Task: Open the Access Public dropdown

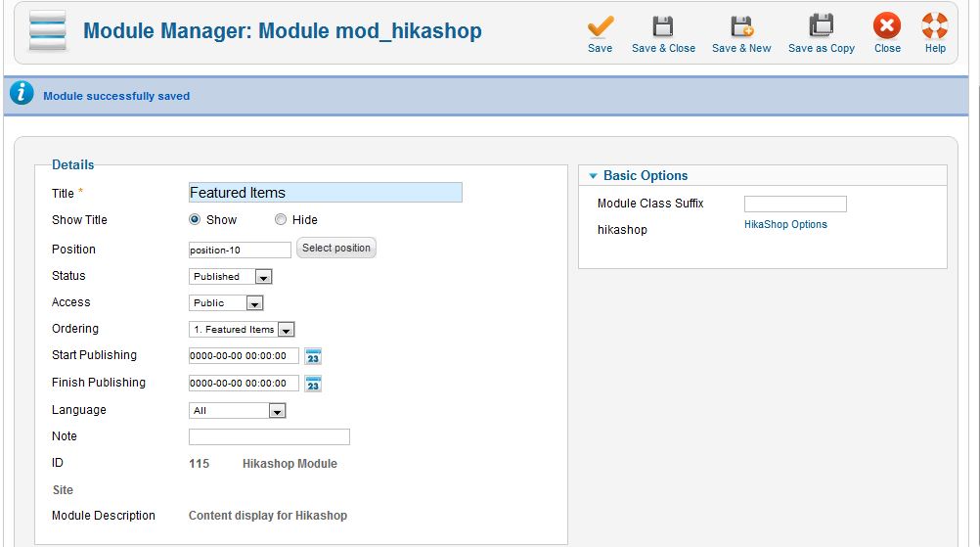Action: coord(226,303)
